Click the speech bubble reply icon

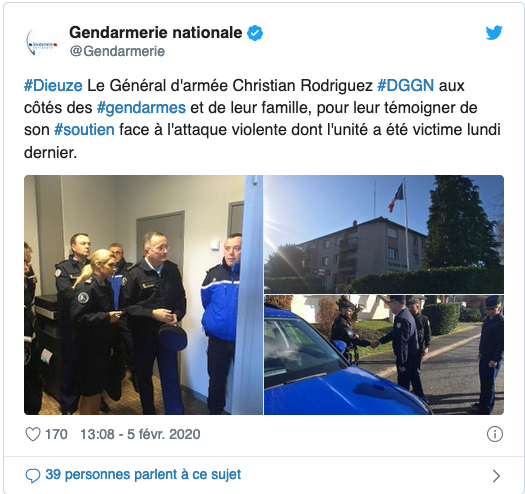pos(32,475)
